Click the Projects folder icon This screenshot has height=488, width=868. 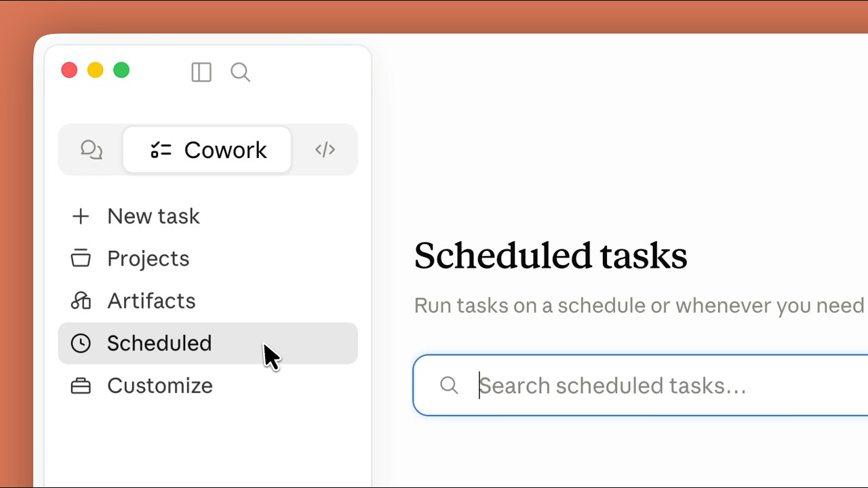81,258
